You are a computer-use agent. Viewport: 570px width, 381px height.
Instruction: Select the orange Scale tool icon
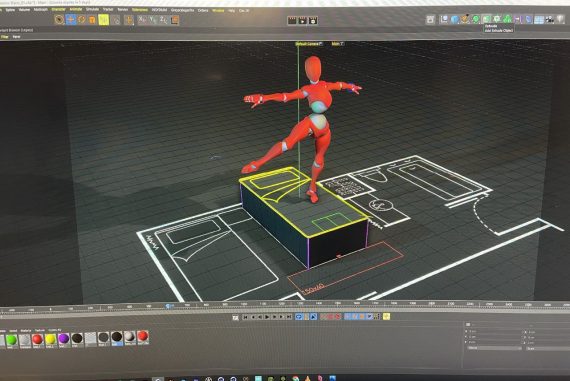(x=92, y=20)
